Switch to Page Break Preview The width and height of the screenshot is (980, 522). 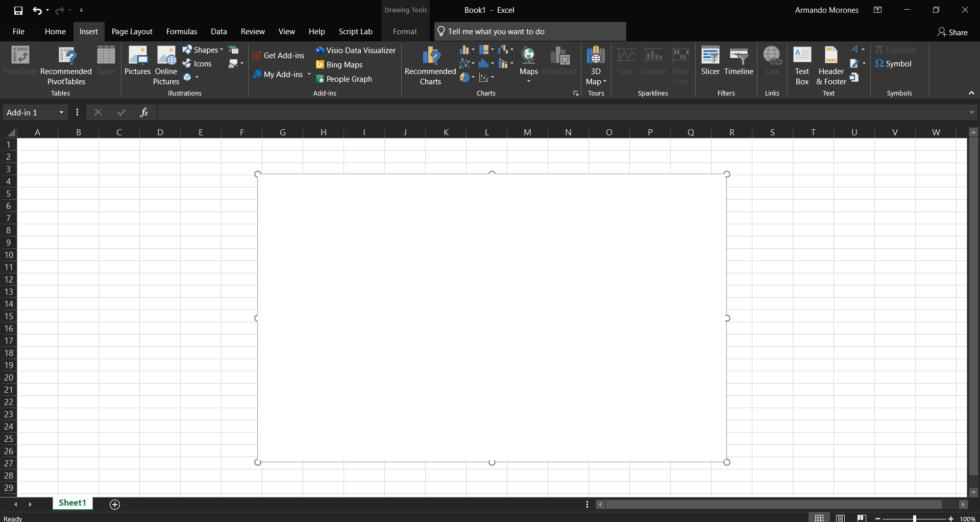(x=862, y=518)
